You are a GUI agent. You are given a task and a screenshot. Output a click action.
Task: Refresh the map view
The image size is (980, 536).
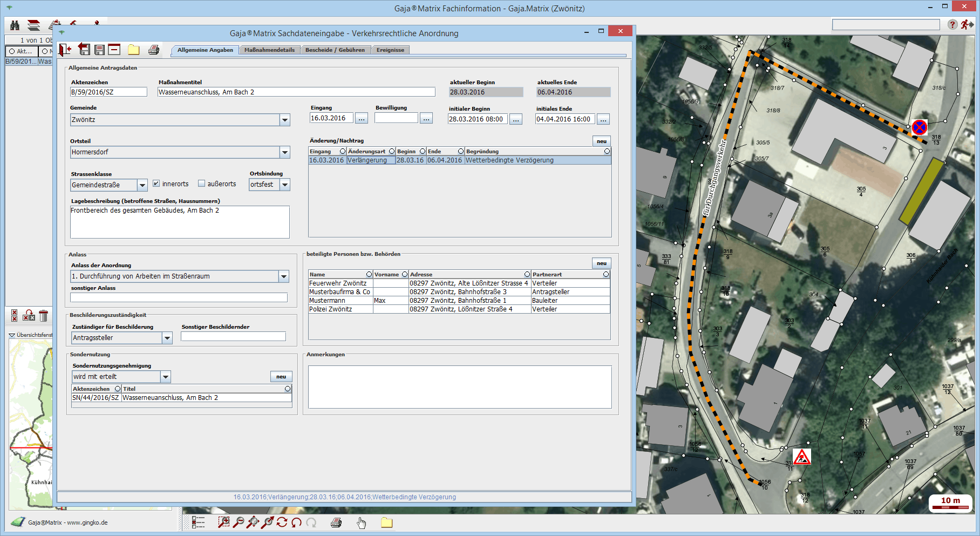282,522
